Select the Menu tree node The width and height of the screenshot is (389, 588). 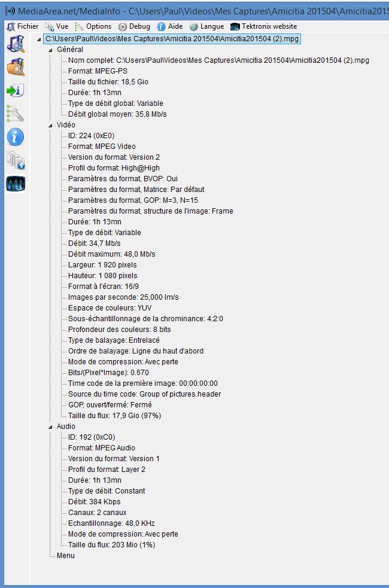coord(66,556)
